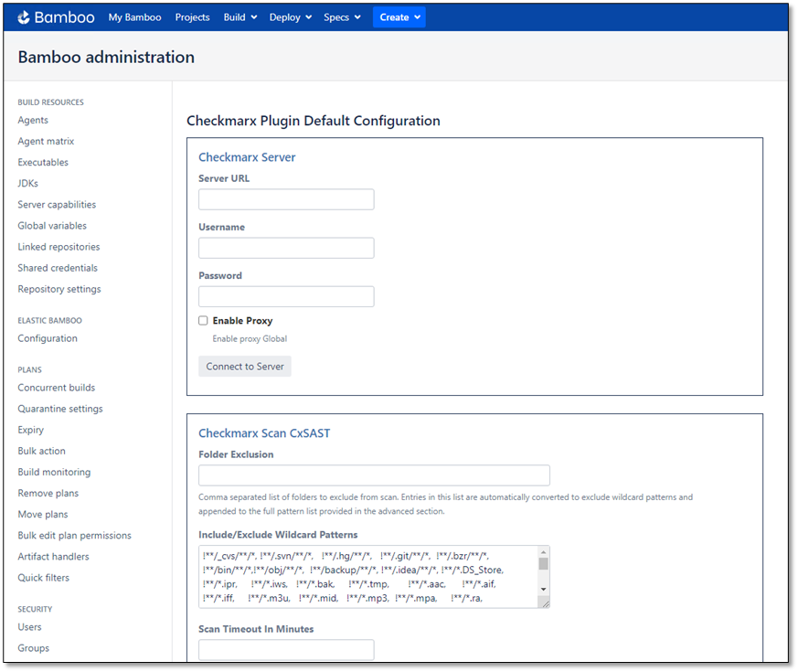Open the Create dropdown button
The height and width of the screenshot is (672, 798).
[399, 17]
